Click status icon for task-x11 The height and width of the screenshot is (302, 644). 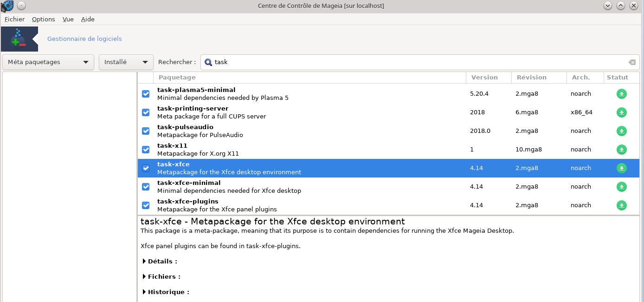click(621, 150)
